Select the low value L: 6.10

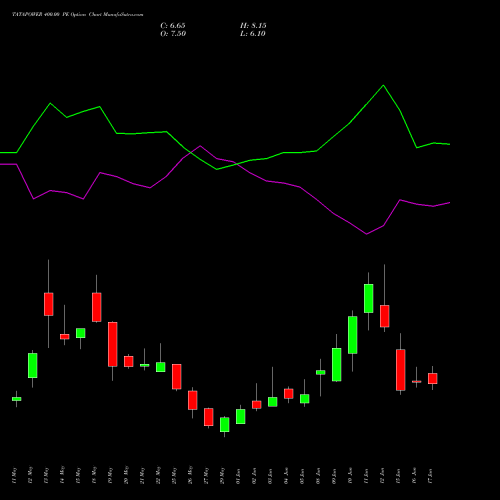[253, 34]
